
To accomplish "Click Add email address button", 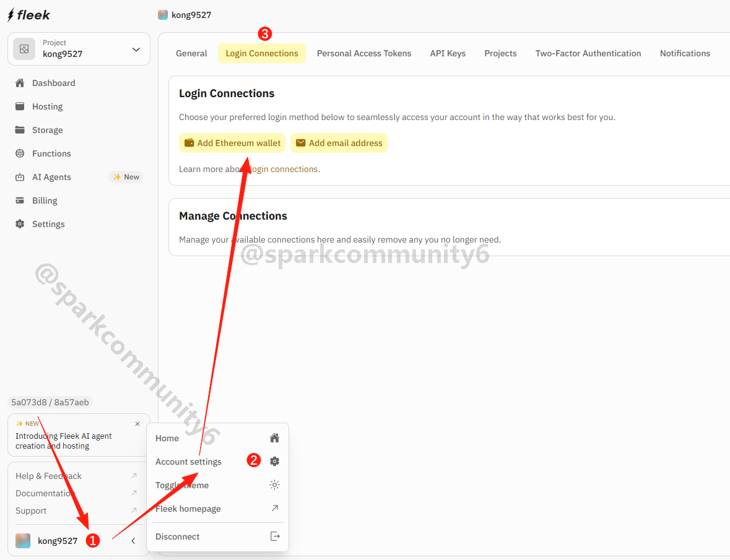I will tap(339, 144).
